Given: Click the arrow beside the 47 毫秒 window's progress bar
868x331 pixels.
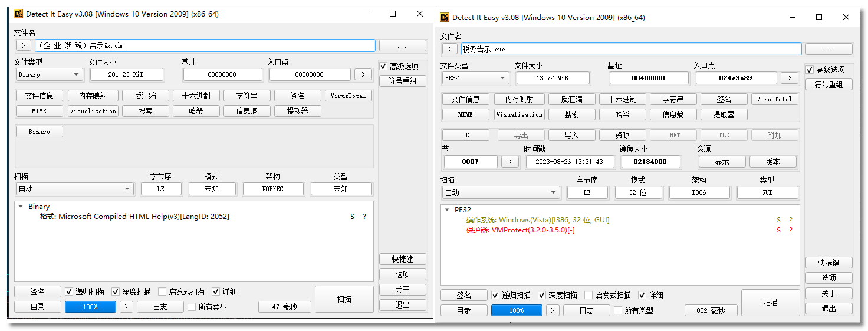Looking at the screenshot, I should 126,307.
